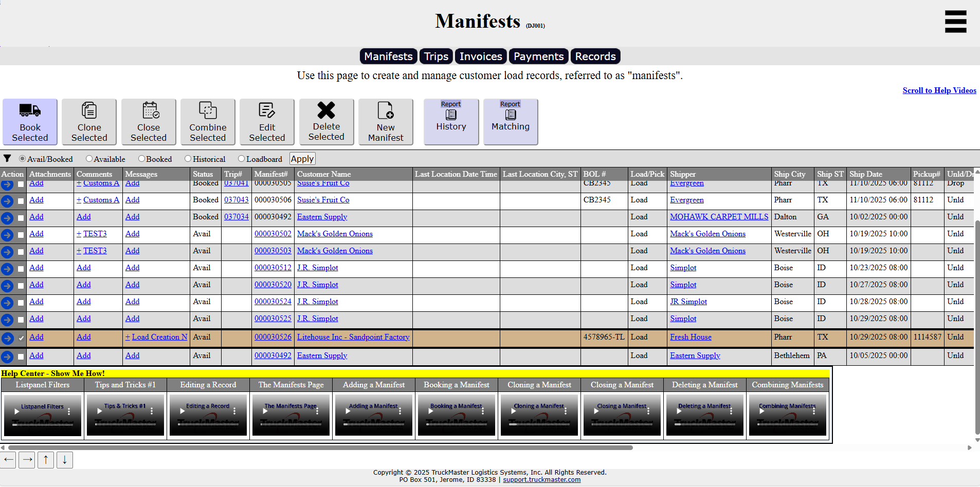Screen dimensions: 980x487
Task: Select the Loadboard radio option
Action: pos(242,159)
